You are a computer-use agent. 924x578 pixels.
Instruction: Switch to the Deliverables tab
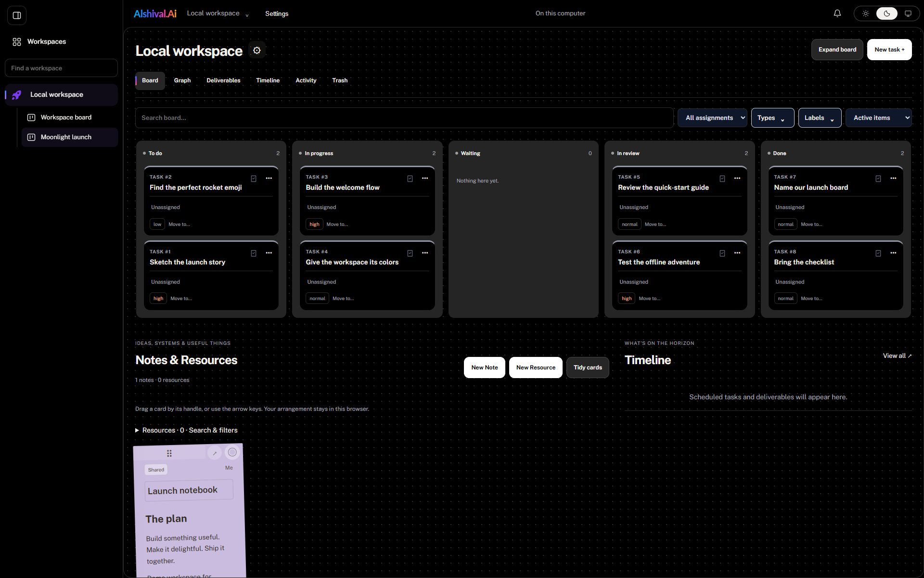click(x=223, y=80)
